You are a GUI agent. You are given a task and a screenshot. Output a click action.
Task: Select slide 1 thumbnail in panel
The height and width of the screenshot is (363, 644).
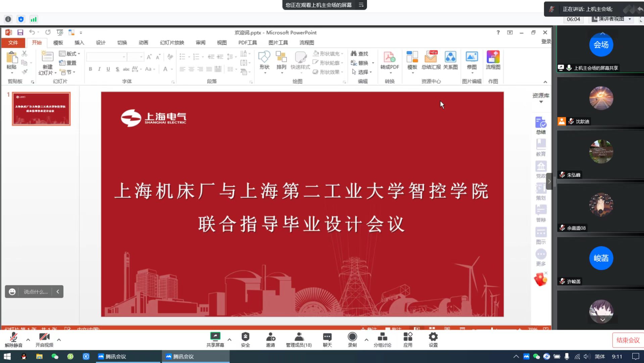41,109
